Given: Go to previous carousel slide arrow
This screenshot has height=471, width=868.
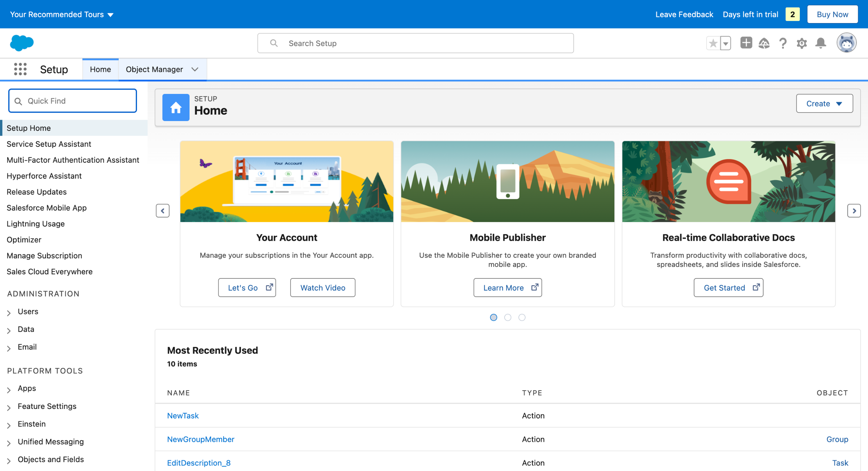Looking at the screenshot, I should tap(163, 211).
